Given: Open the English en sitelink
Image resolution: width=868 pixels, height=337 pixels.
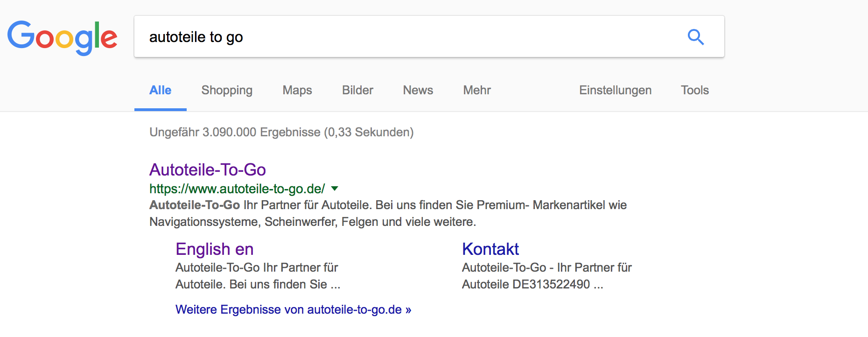Looking at the screenshot, I should 214,249.
